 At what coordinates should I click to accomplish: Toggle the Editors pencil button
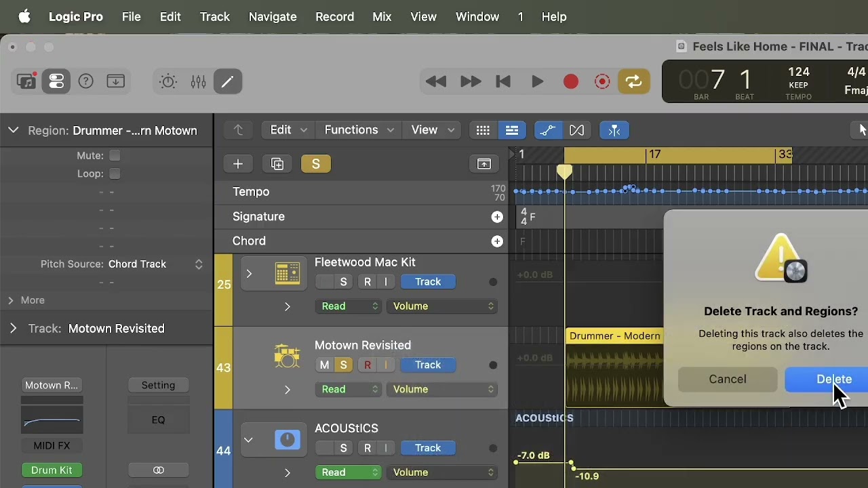[228, 82]
